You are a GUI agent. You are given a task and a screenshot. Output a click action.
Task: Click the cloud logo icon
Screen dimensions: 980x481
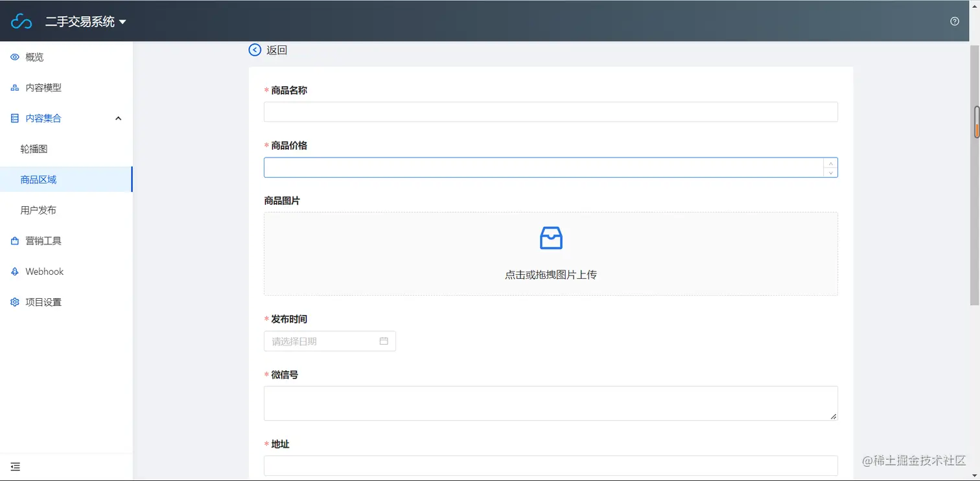point(21,21)
